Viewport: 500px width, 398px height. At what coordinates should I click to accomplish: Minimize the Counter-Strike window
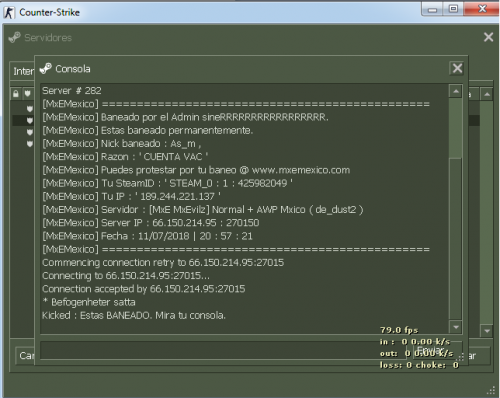432,9
